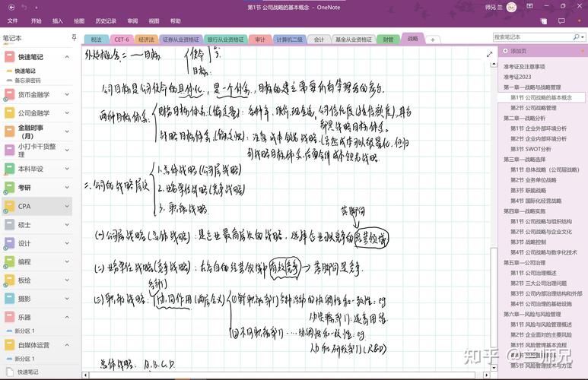Add a new section with plus tab

click(x=432, y=40)
